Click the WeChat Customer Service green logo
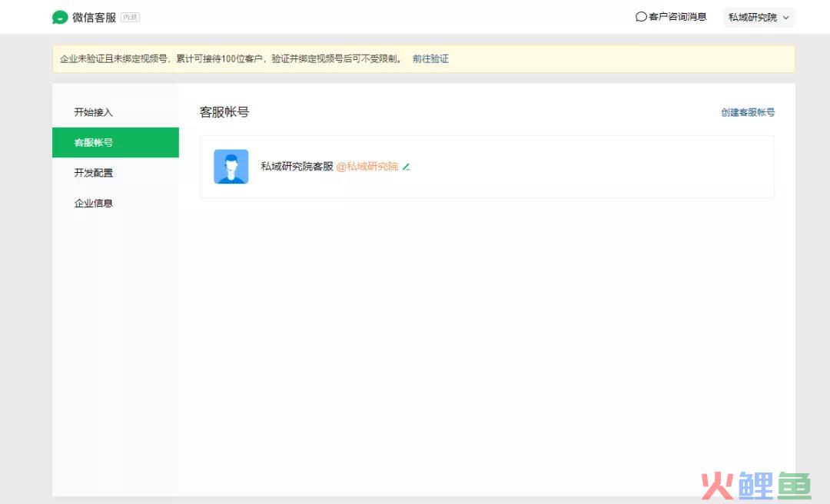 coord(60,18)
